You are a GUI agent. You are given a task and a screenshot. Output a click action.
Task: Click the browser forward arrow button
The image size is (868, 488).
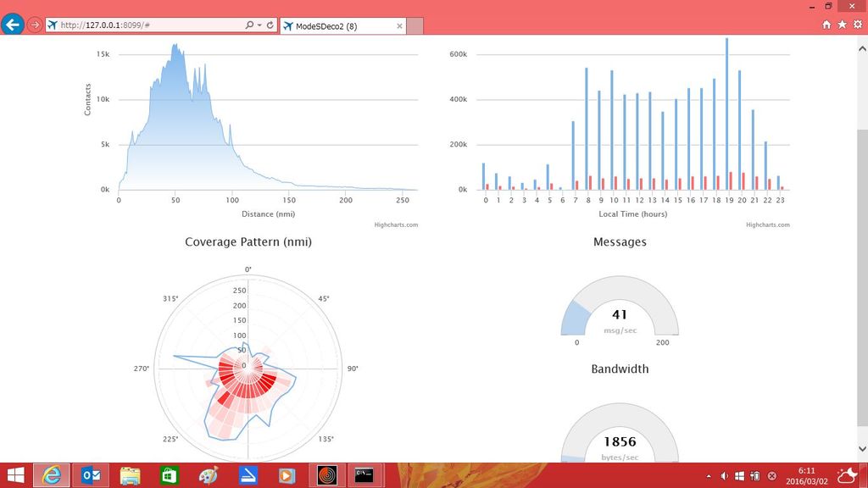point(35,25)
